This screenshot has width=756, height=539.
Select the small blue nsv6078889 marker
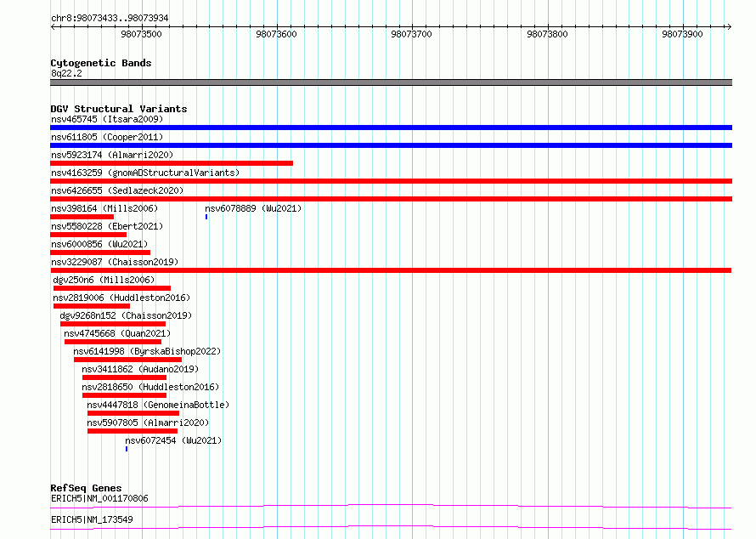pyautogui.click(x=206, y=217)
